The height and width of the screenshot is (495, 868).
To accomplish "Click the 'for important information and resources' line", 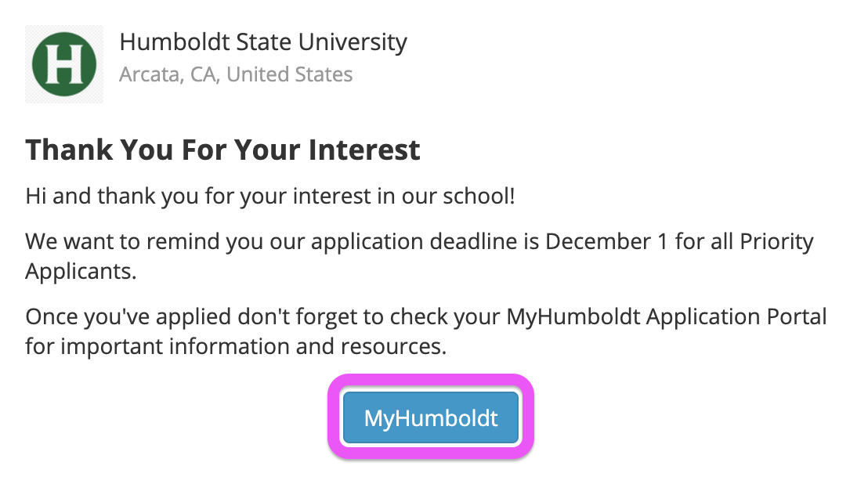I will click(236, 347).
